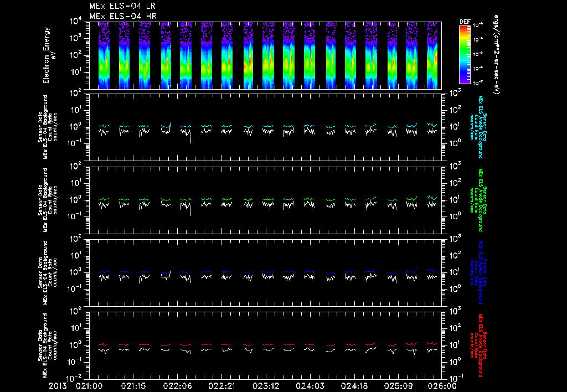Click the rightmost spectrogram strip near 026:00
567x392 pixels.
pos(432,55)
